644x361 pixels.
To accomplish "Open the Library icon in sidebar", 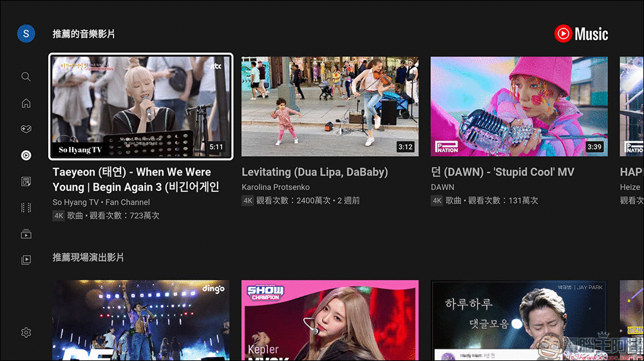I will pos(26,260).
